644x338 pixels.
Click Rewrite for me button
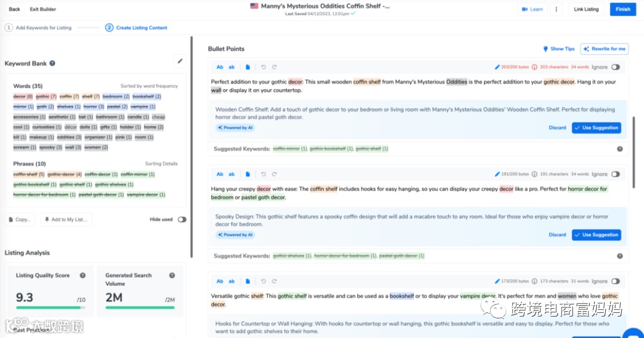click(x=604, y=49)
